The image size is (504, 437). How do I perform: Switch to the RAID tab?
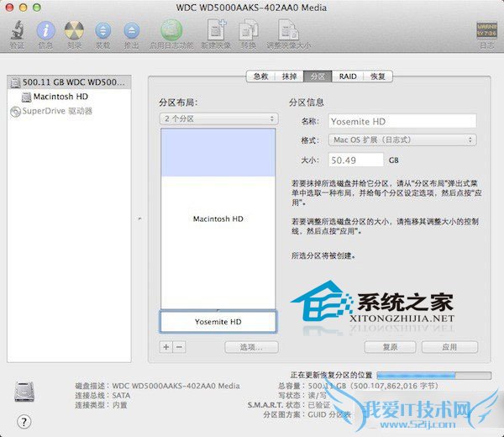[x=348, y=76]
